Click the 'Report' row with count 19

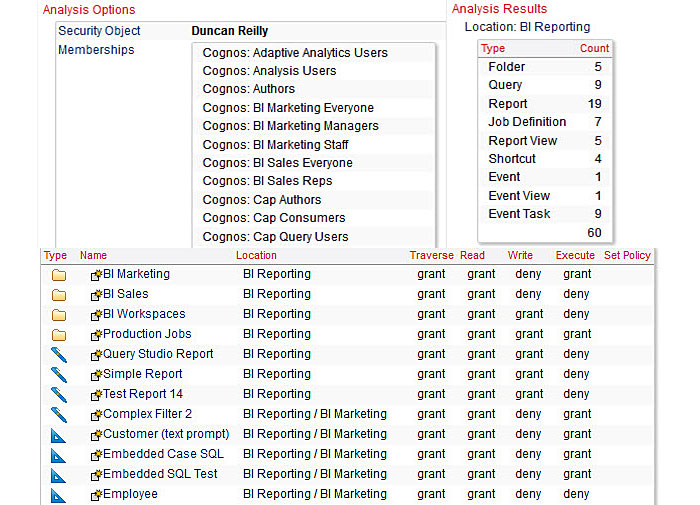[x=545, y=104]
